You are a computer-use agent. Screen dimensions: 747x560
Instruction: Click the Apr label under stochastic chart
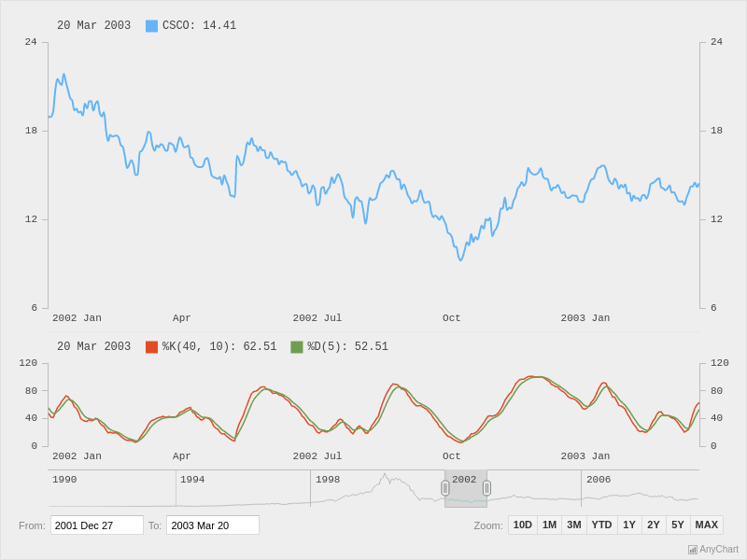pos(181,456)
